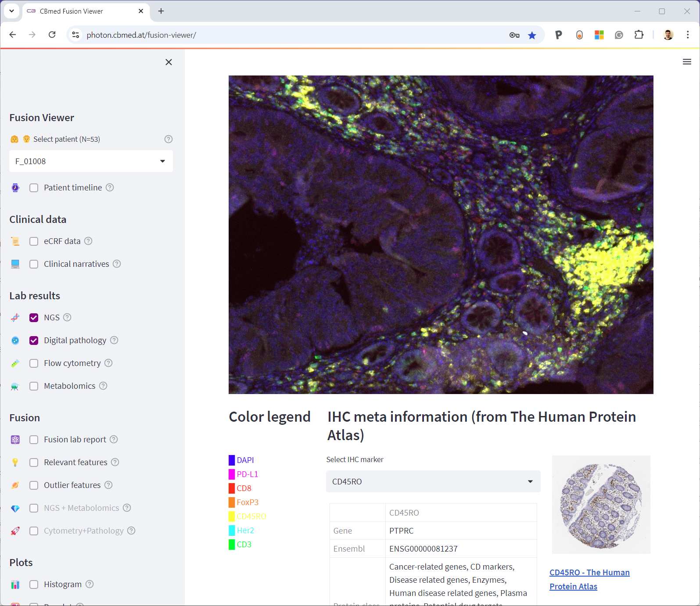Viewport: 700px width, 606px height.
Task: Expand the patient selector showing F_01008
Action: coord(91,161)
